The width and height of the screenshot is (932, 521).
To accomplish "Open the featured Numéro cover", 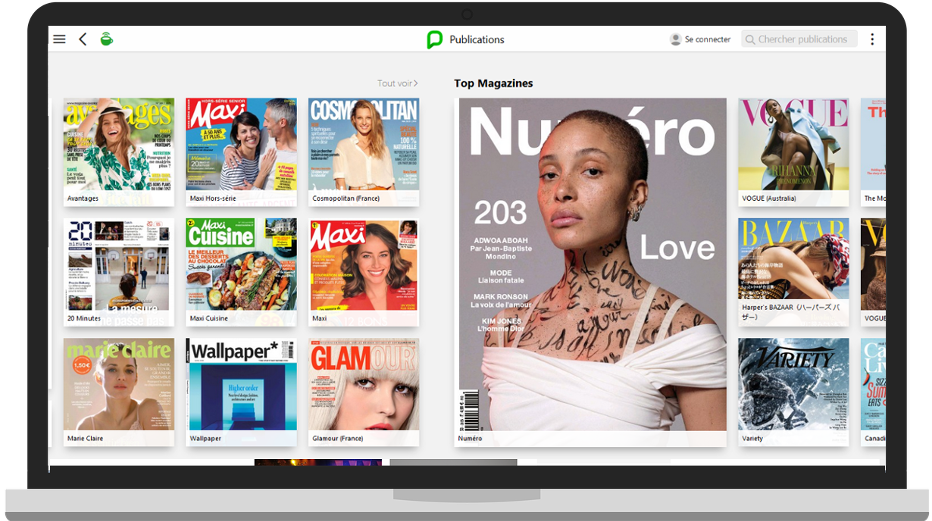I will coord(592,264).
